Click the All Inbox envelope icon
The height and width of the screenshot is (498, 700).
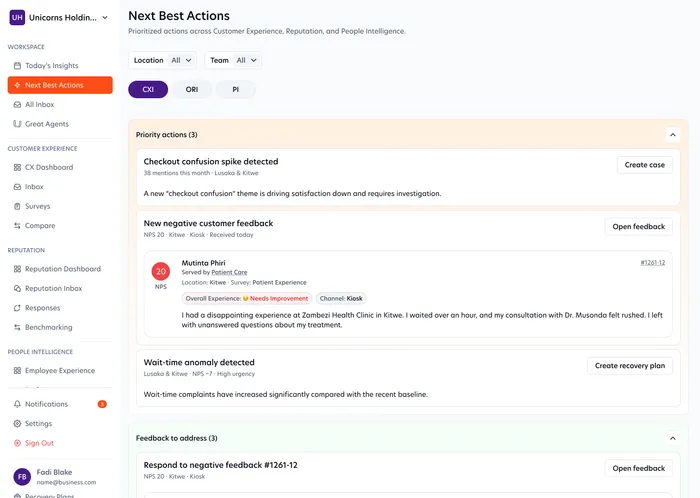[17, 104]
